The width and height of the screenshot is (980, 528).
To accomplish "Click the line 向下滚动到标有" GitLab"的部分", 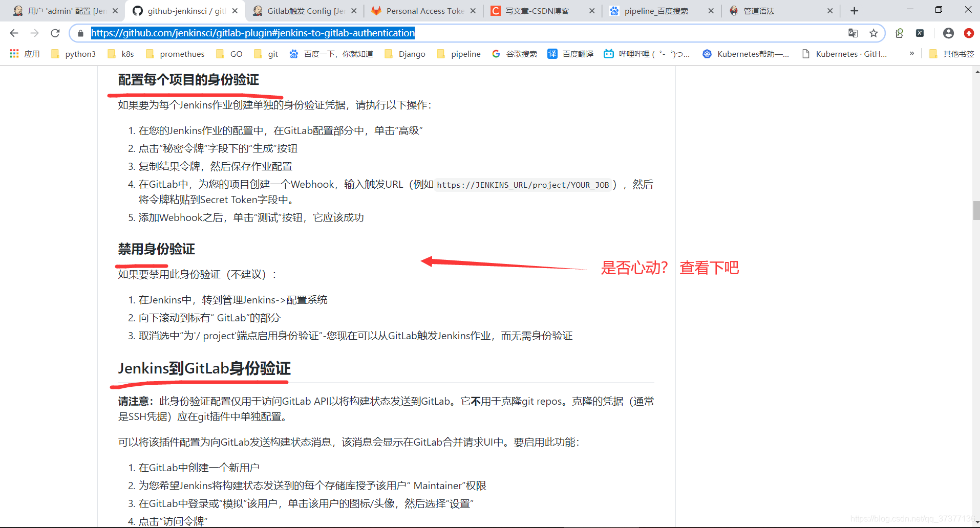I will (209, 318).
